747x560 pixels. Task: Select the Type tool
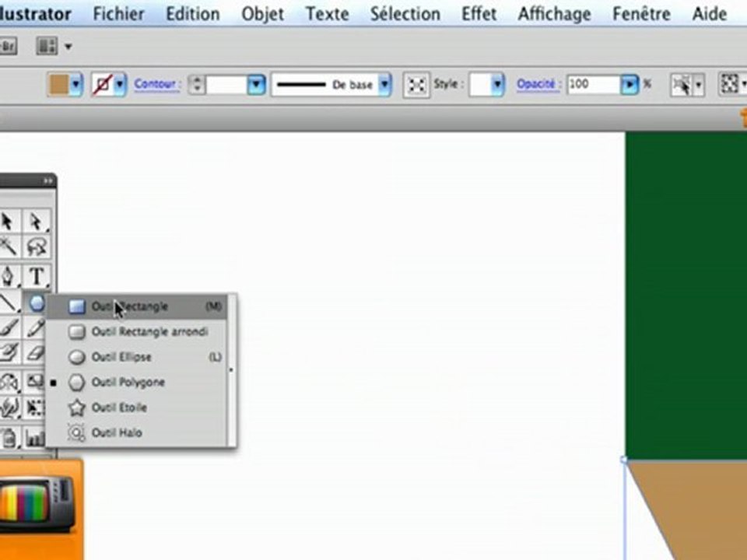pyautogui.click(x=37, y=276)
